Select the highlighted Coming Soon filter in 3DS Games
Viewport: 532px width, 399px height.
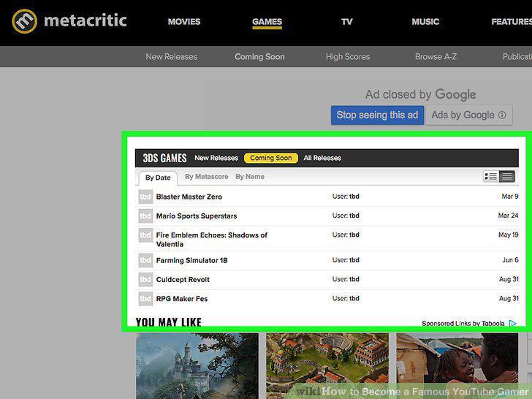pos(270,158)
